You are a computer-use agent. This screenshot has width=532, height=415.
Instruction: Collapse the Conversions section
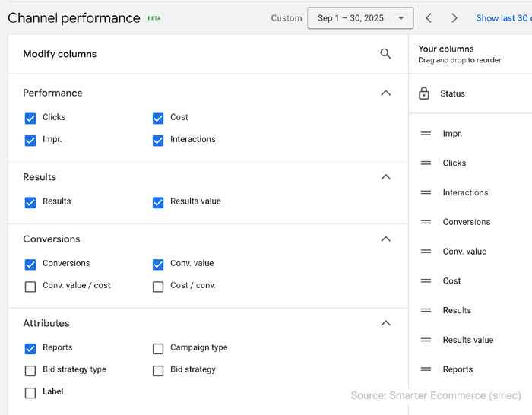click(385, 239)
